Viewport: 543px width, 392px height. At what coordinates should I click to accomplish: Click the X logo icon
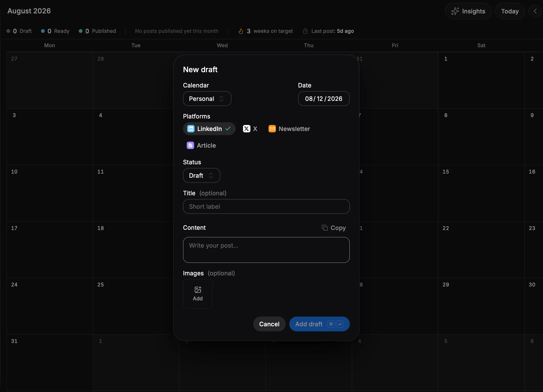(x=247, y=129)
